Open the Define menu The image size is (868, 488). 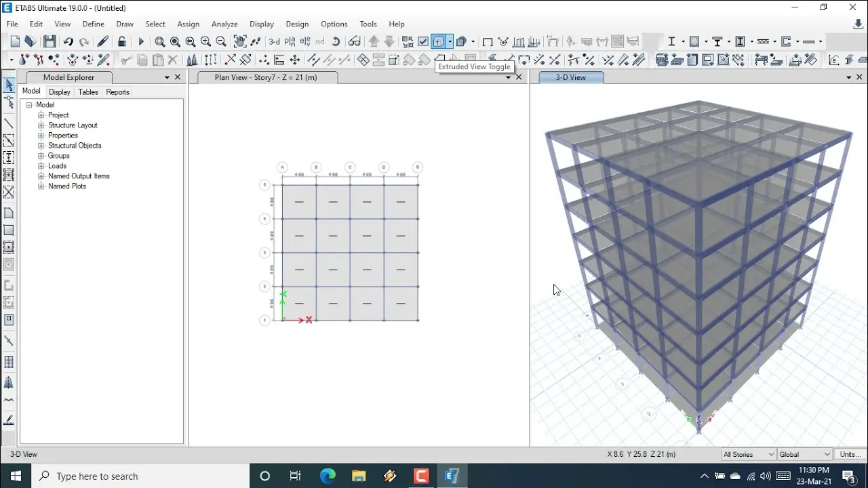[94, 24]
